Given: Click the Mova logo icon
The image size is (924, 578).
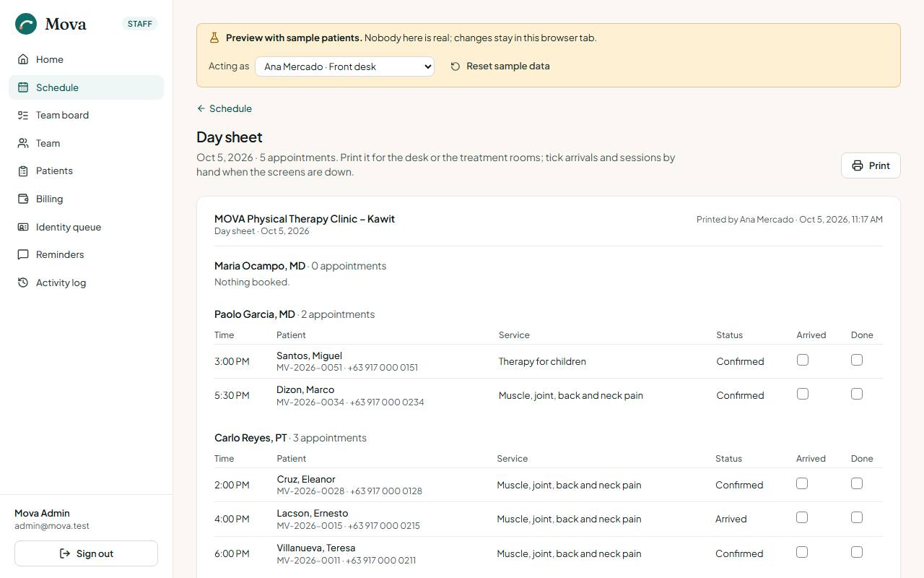Looking at the screenshot, I should [x=26, y=24].
